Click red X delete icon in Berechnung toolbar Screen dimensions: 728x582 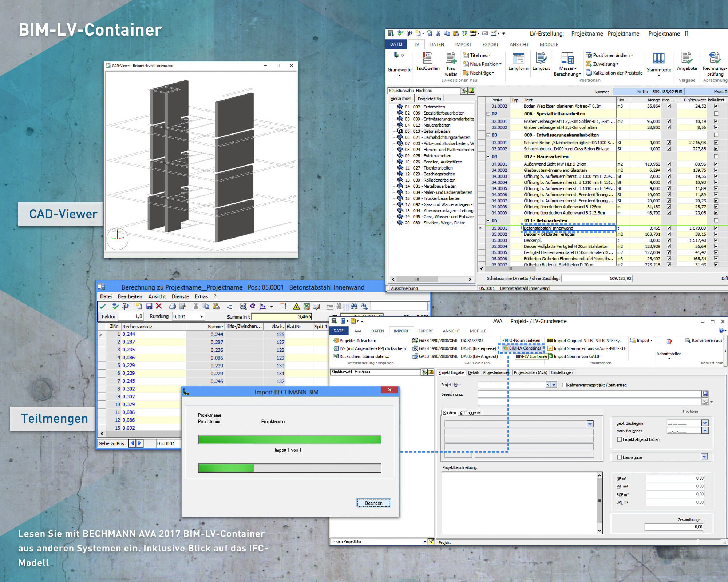[159, 306]
